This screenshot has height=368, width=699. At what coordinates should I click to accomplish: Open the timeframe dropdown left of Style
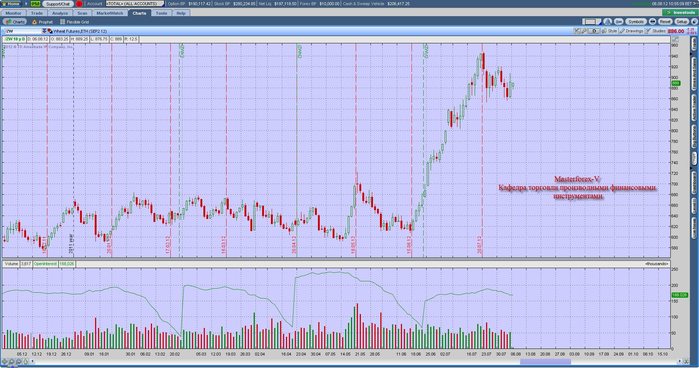pos(594,31)
